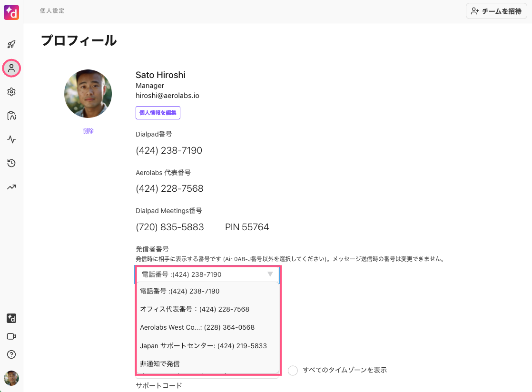This screenshot has width=532, height=392.
Task: Click the 個人設定 breadcrumb text
Action: click(52, 11)
